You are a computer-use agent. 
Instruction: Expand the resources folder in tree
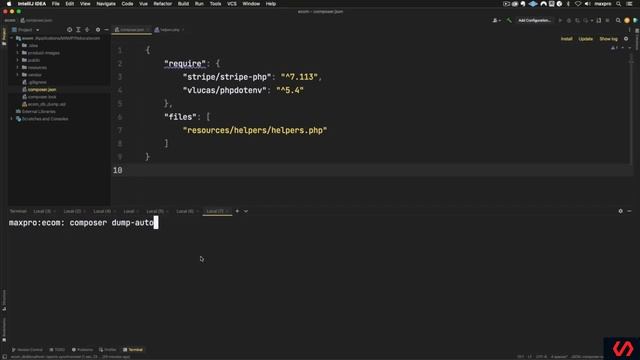[18, 67]
